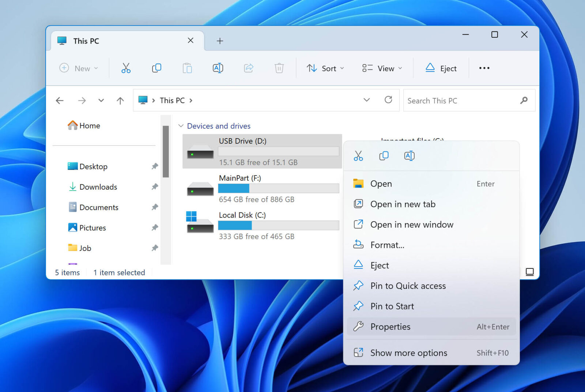This screenshot has height=392, width=585.
Task: Click the Rename icon in the toolbar
Action: 218,68
